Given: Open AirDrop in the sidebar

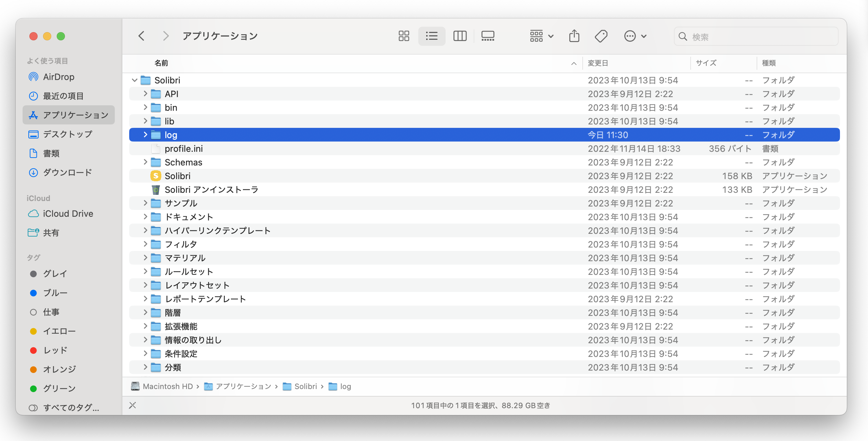Looking at the screenshot, I should [68, 77].
